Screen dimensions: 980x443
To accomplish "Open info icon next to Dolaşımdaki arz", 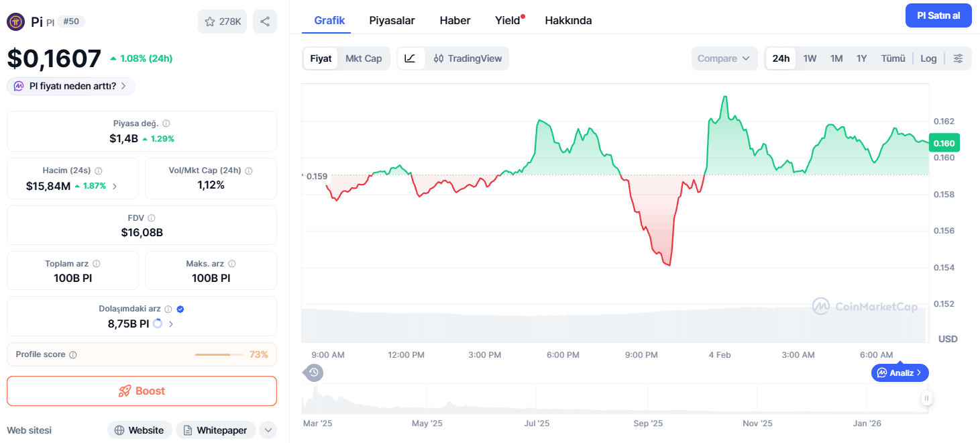I will tap(168, 309).
